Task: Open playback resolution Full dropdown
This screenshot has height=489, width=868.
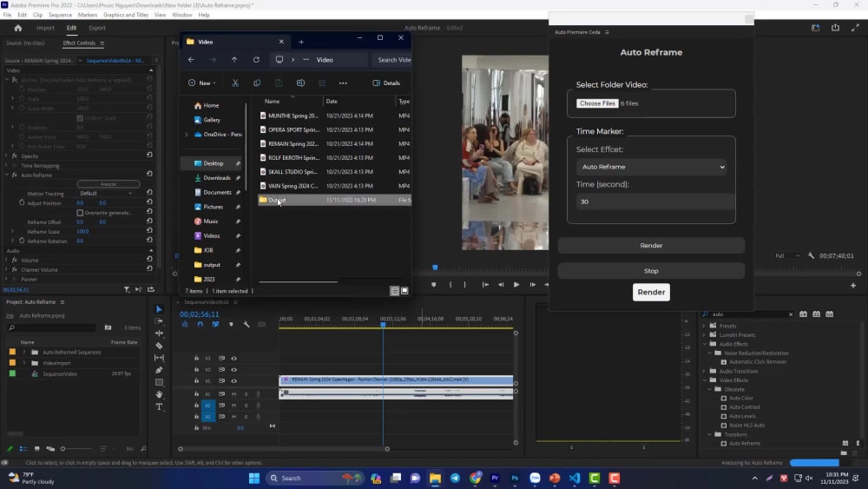Action: pyautogui.click(x=787, y=256)
